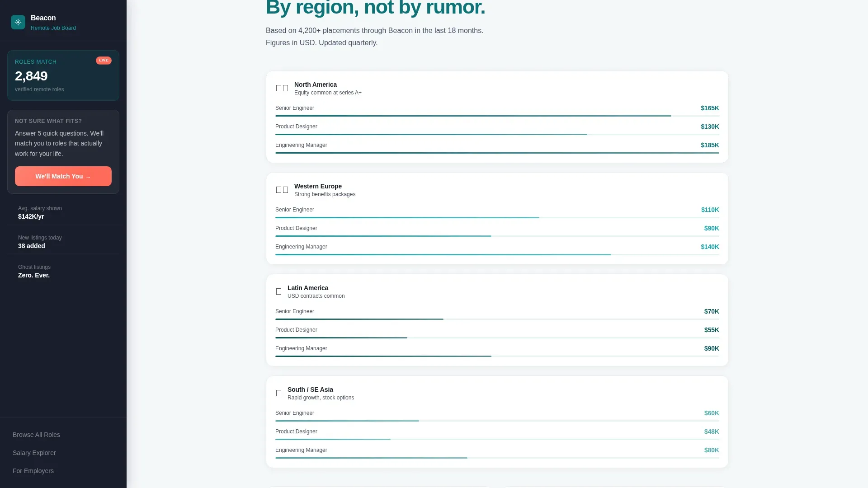Click 'Strong benefits packages' note
The width and height of the screenshot is (868, 488).
tap(325, 194)
